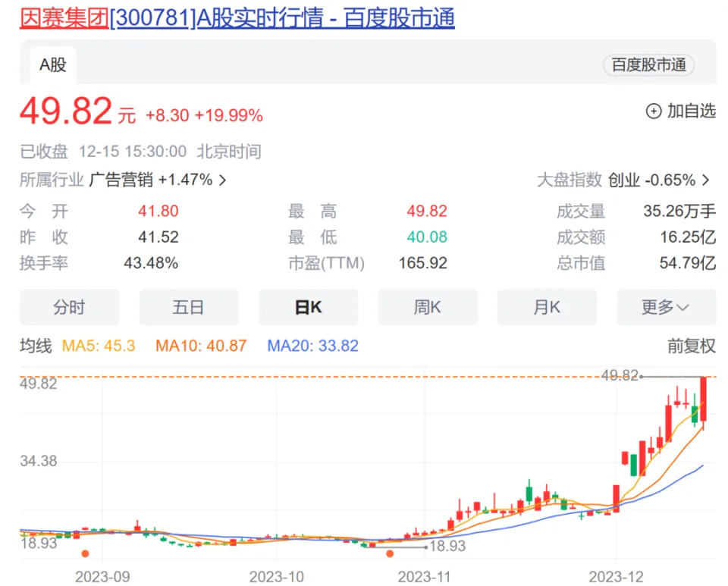Select the 月K chart tab
This screenshot has height=586, width=728.
point(547,307)
